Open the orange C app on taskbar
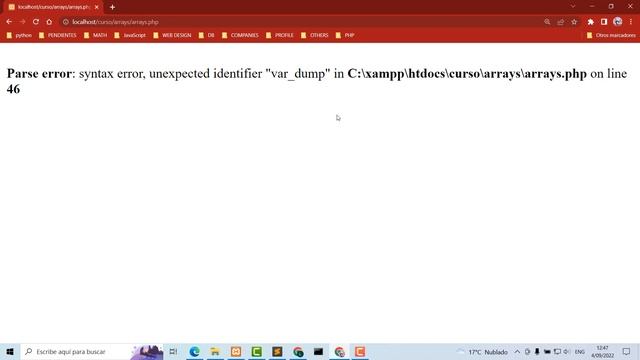640x360 pixels. coord(360,351)
